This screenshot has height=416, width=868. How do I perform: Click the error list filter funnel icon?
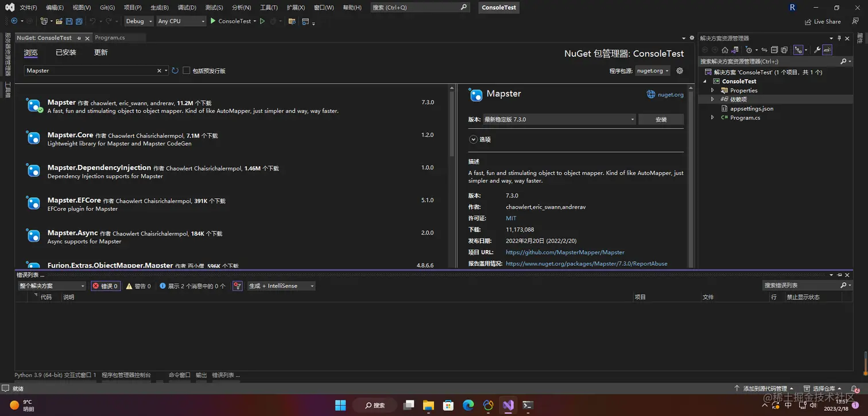(237, 286)
